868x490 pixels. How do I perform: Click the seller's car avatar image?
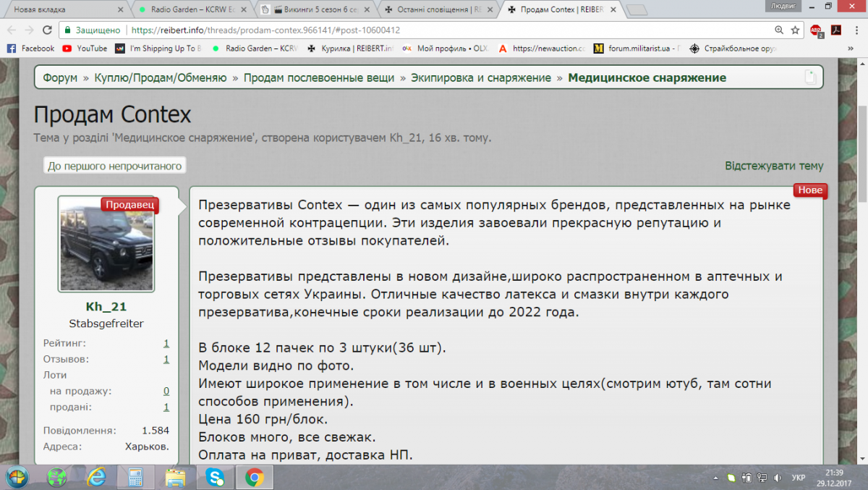(x=106, y=243)
